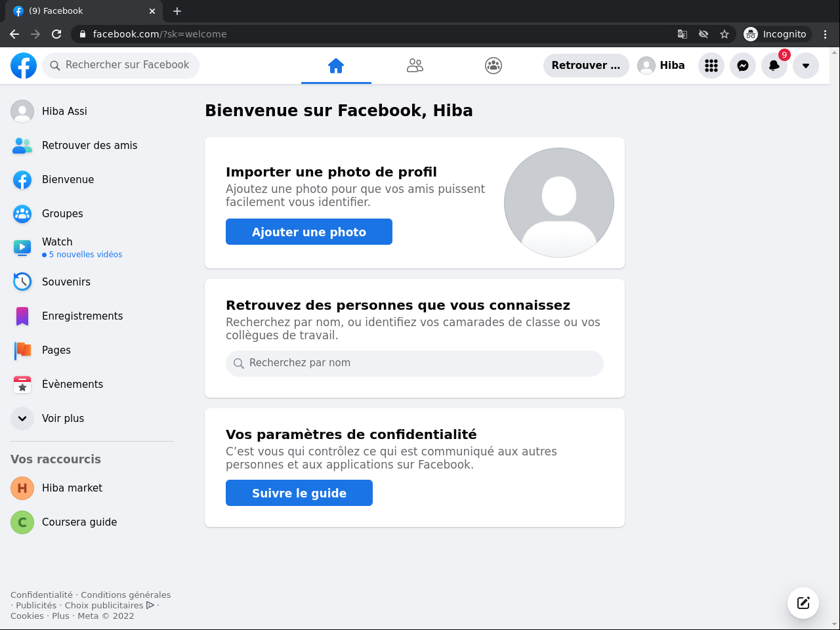840x630 pixels.
Task: Show notifications via the bell icon
Action: click(x=774, y=66)
